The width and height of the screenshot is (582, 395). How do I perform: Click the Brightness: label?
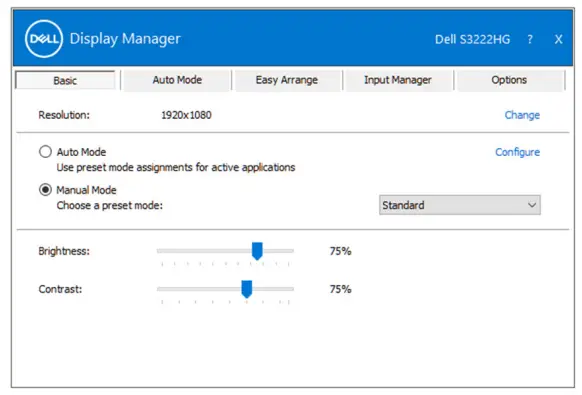tap(64, 251)
